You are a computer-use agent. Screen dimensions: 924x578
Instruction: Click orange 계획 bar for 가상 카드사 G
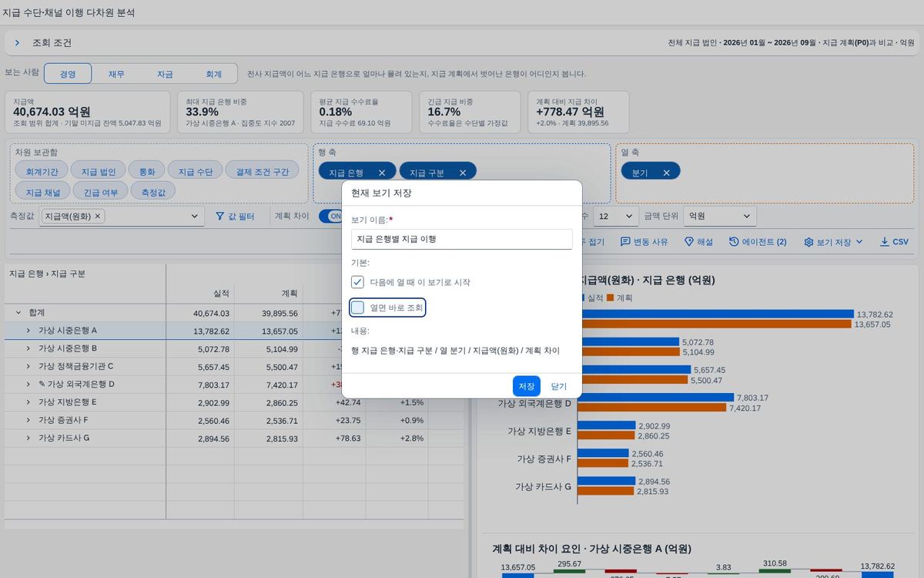click(606, 491)
